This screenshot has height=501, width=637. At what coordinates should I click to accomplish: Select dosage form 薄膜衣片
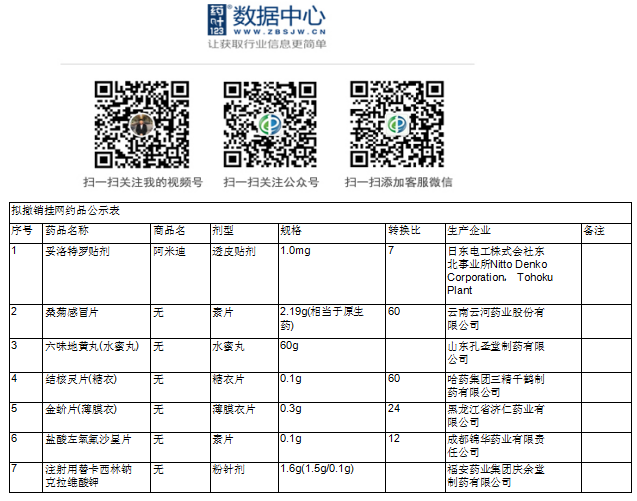pyautogui.click(x=234, y=410)
